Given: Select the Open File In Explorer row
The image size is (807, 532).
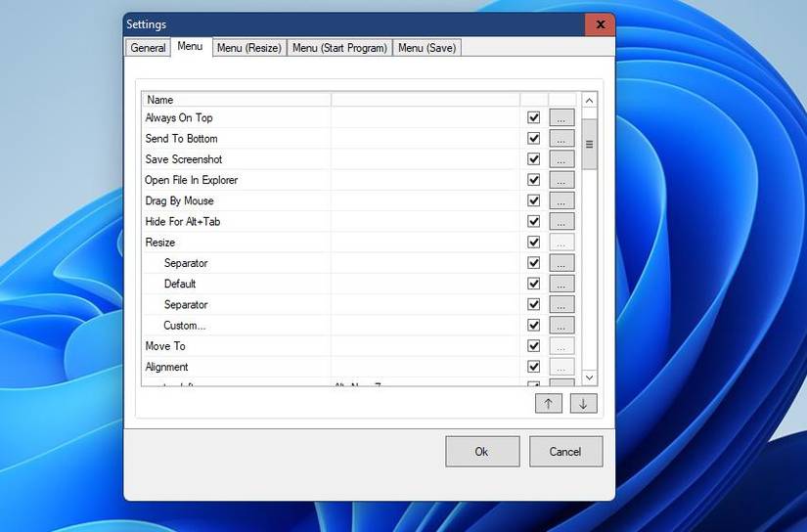Looking at the screenshot, I should point(358,180).
